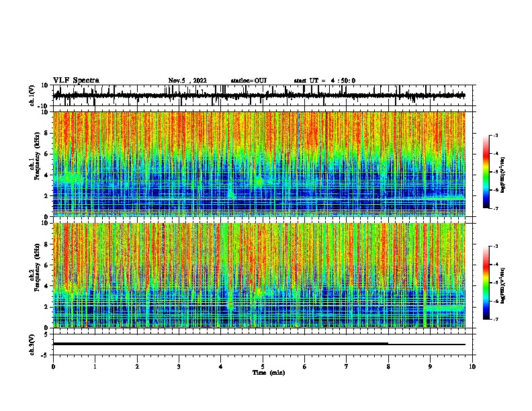The height and width of the screenshot is (411, 532).
Task: Click the "-3" label on ch.1 color bar
Action: tap(496, 136)
